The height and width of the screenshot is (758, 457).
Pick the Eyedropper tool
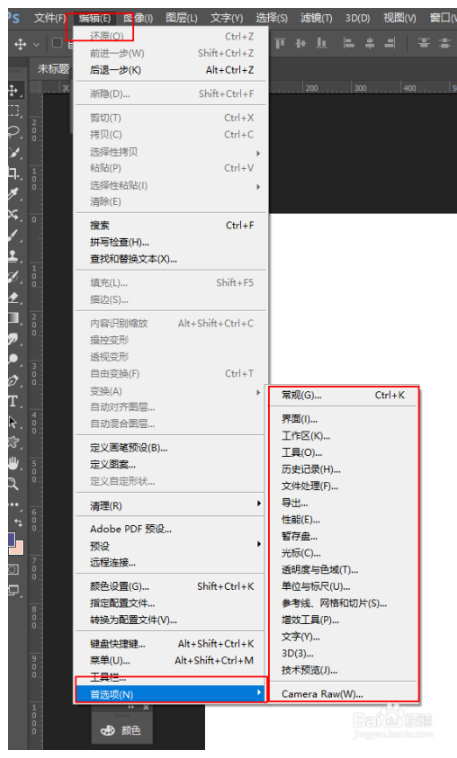click(x=14, y=194)
